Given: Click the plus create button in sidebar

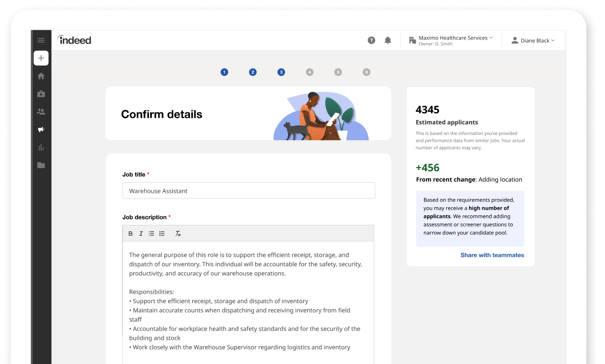Looking at the screenshot, I should click(41, 58).
